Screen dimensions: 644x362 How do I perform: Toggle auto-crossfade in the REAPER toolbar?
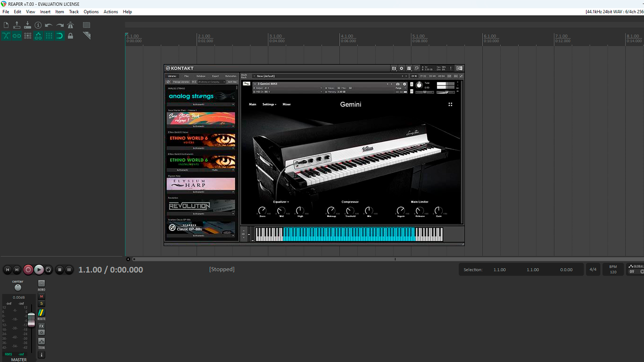[x=6, y=36]
